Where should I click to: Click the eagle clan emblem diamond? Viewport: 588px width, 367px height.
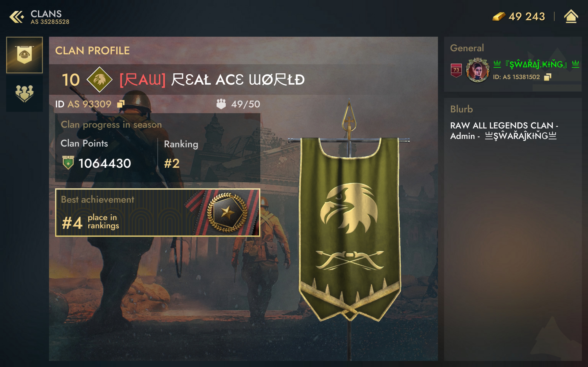point(99,79)
